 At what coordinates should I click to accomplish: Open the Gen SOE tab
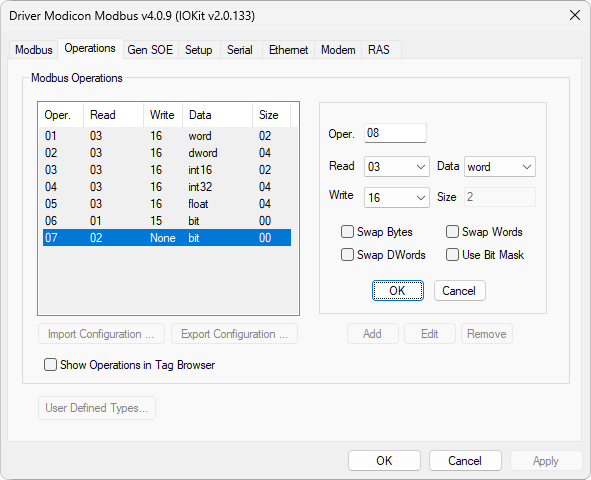click(150, 50)
